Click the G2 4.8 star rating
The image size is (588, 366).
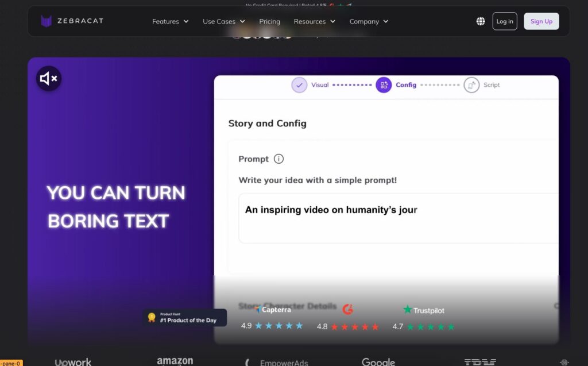point(347,326)
